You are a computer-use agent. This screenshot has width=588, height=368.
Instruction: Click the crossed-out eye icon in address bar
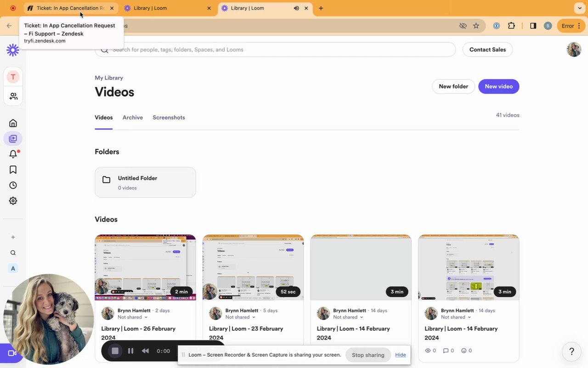pos(463,26)
